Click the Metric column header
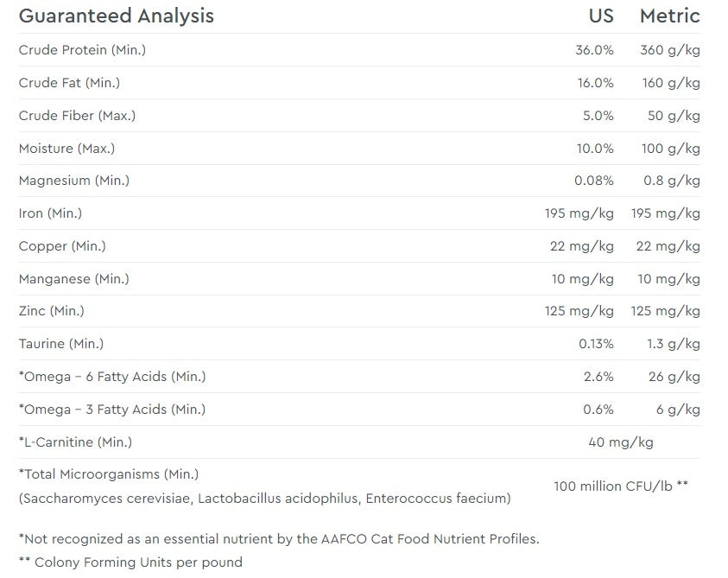Image resolution: width=728 pixels, height=578 pixels. point(669,16)
